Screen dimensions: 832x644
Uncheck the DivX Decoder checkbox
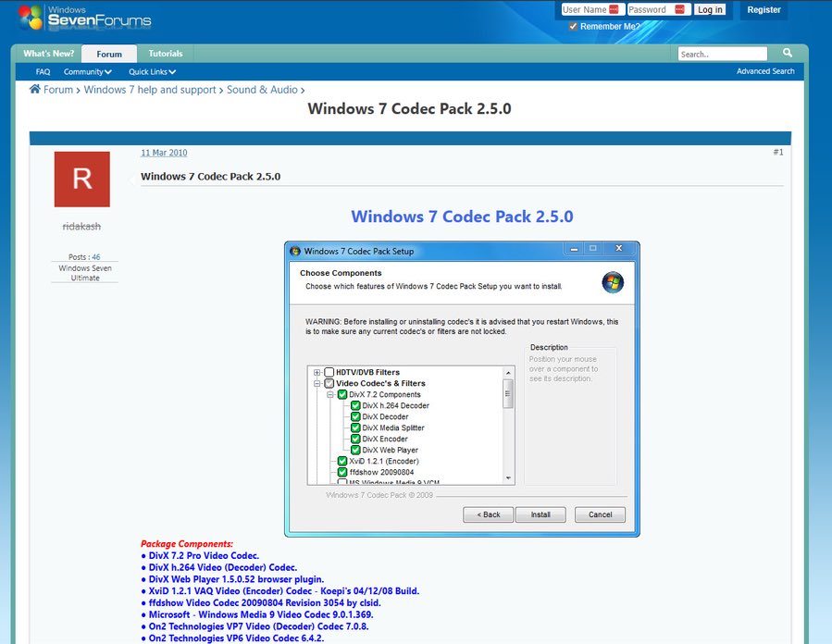(355, 416)
